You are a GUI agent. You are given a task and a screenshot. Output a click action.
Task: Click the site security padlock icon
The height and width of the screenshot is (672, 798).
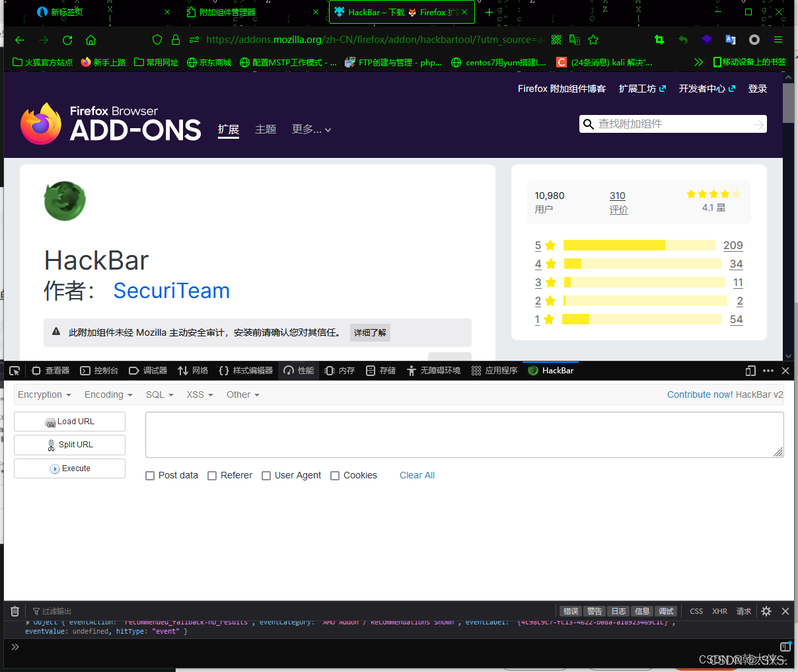pyautogui.click(x=176, y=40)
